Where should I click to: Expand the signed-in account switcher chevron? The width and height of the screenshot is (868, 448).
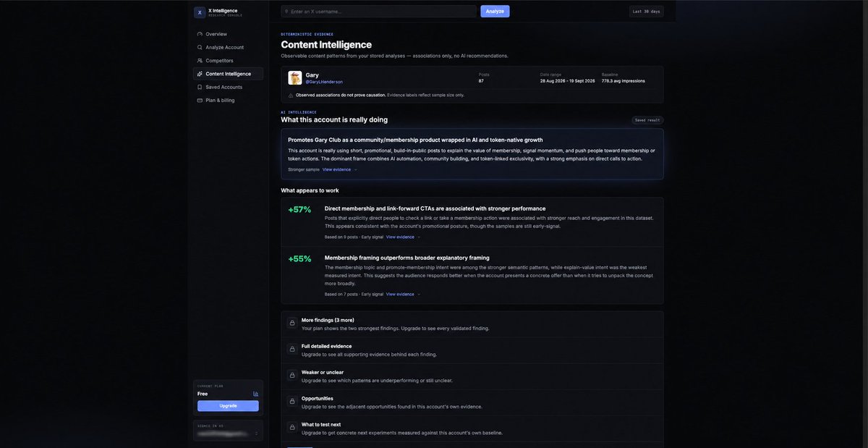click(255, 434)
